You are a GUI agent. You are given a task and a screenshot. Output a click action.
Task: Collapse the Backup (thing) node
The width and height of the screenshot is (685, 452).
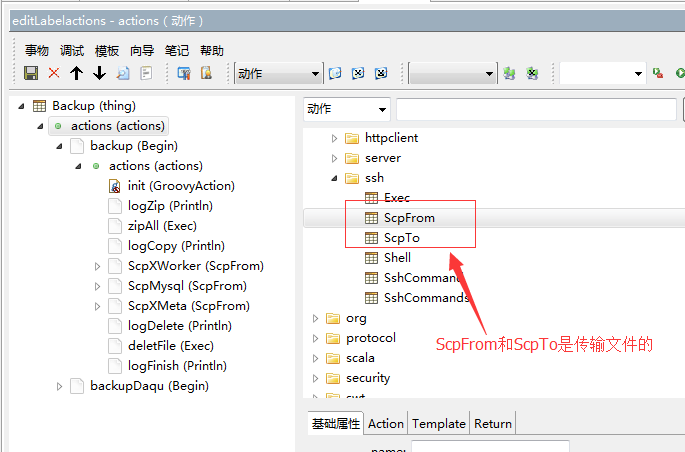(21, 106)
